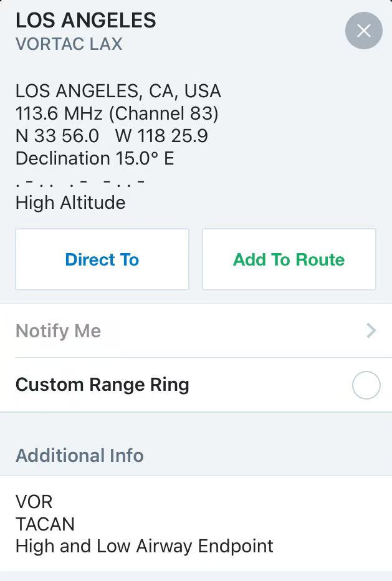The image size is (392, 581).
Task: Tap the Morse code identifier line
Action: coord(80,181)
